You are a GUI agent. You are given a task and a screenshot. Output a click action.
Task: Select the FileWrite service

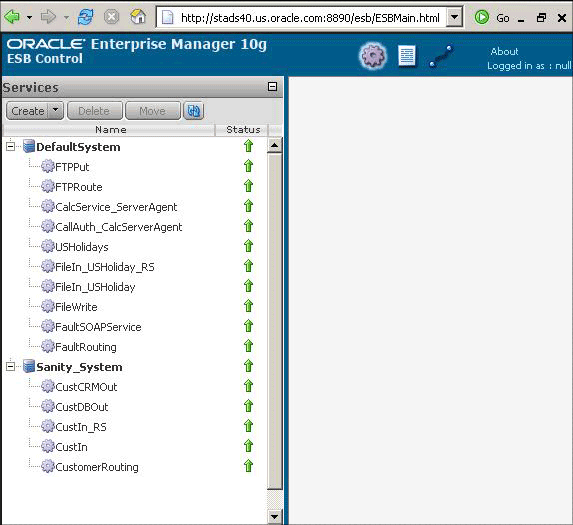tap(76, 307)
